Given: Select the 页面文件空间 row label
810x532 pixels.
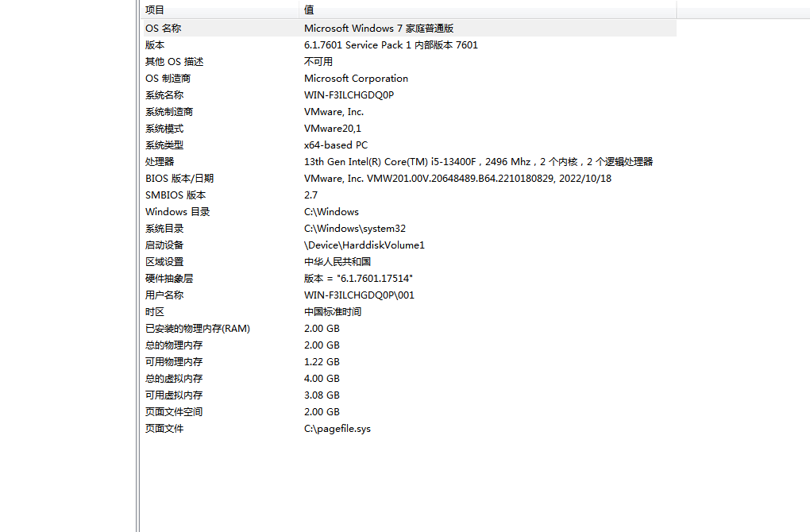Looking at the screenshot, I should coord(174,411).
